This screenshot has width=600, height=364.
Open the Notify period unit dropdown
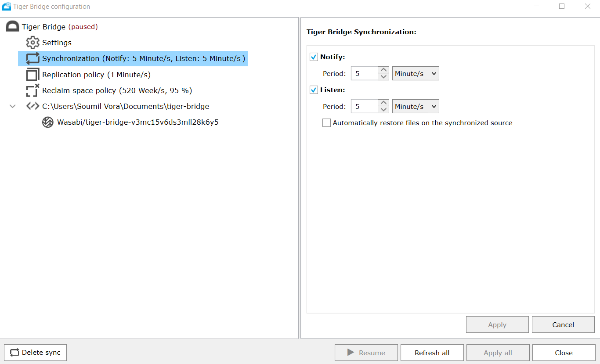pyautogui.click(x=416, y=73)
